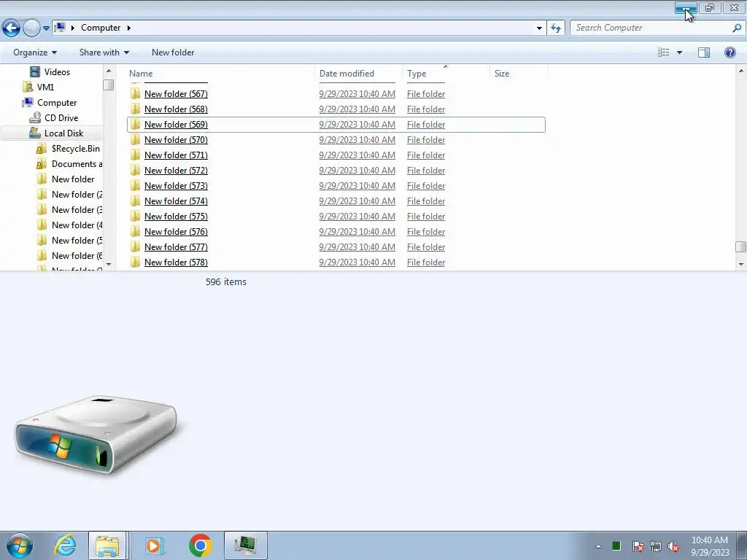Click folder icon of New folder (578)
Screen dimensions: 747x560
point(135,262)
